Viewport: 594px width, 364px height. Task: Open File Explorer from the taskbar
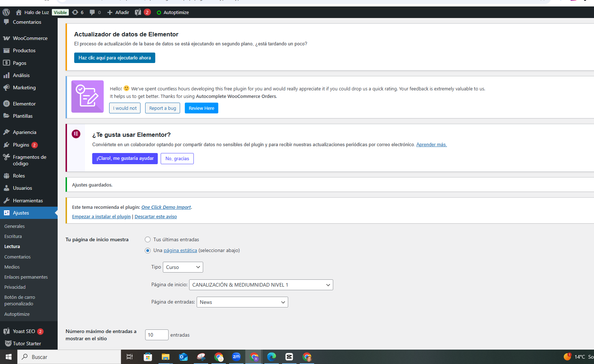pyautogui.click(x=165, y=357)
